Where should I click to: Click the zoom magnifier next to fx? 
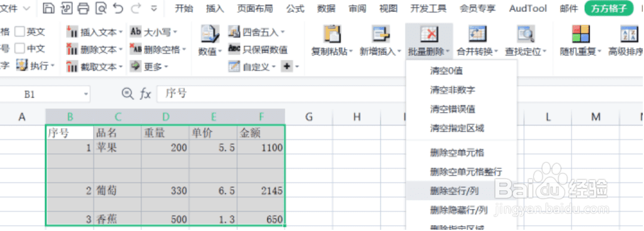[128, 94]
